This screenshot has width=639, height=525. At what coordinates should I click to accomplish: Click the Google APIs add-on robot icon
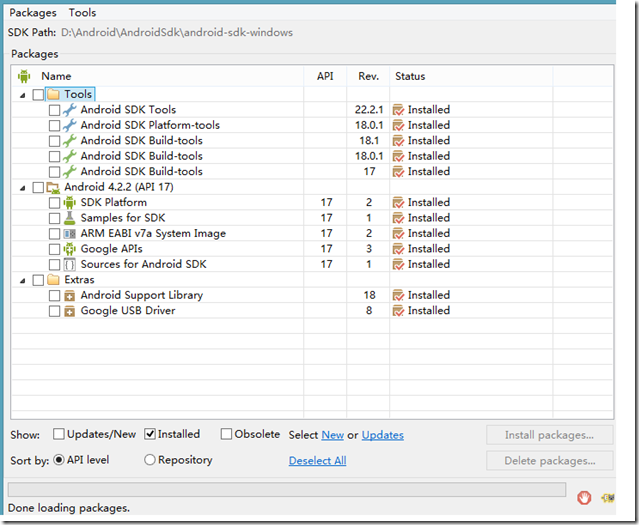tap(70, 249)
